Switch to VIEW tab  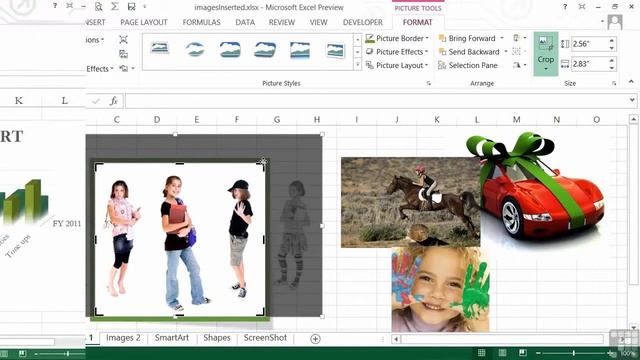point(318,22)
